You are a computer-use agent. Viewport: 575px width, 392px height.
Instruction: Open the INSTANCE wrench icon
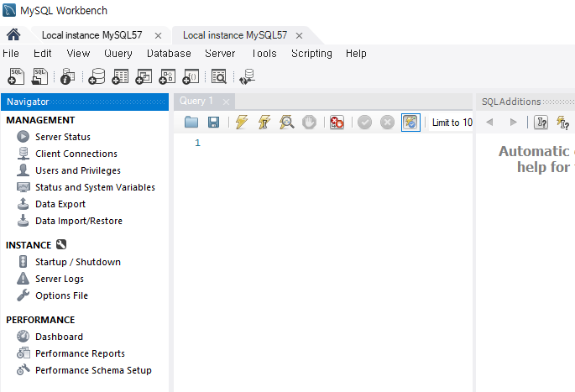click(61, 244)
